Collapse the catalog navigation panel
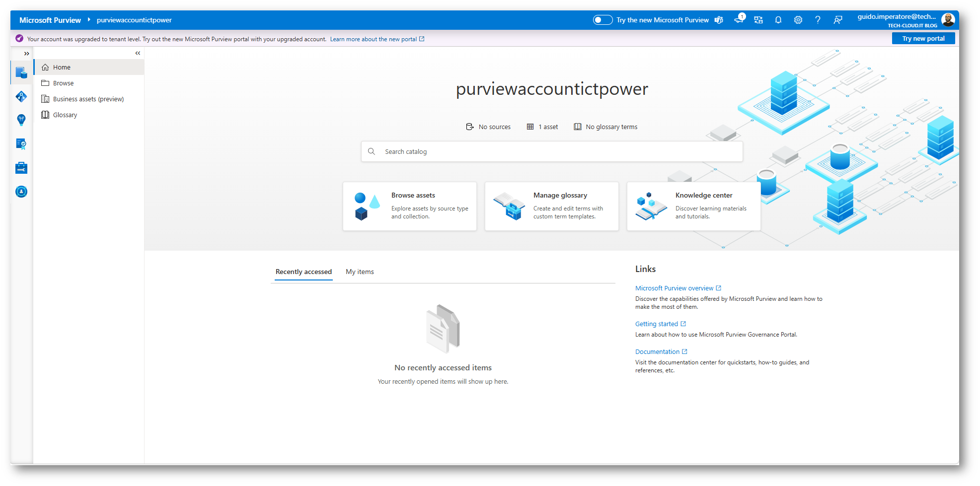Viewport: 980px width, 486px height. (x=138, y=53)
